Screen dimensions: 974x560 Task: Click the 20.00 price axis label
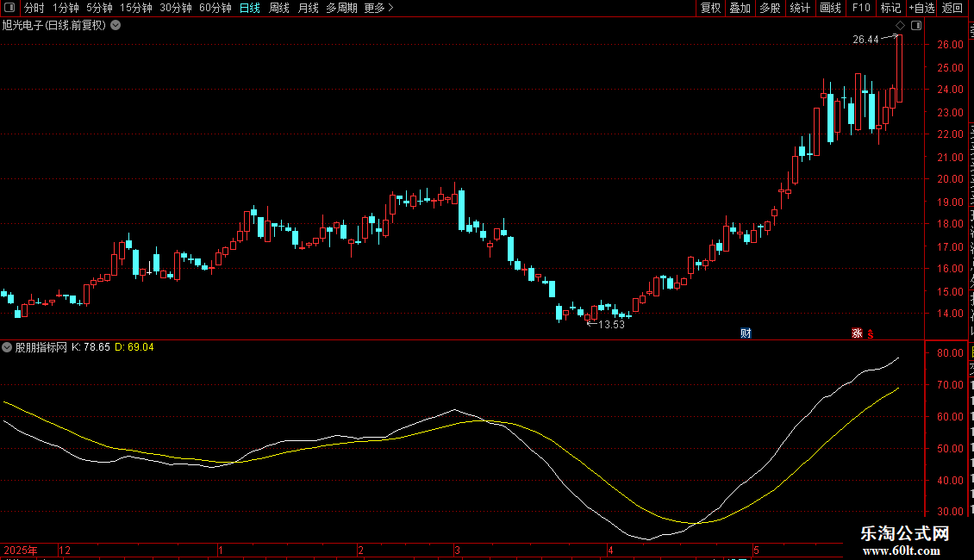(x=951, y=179)
